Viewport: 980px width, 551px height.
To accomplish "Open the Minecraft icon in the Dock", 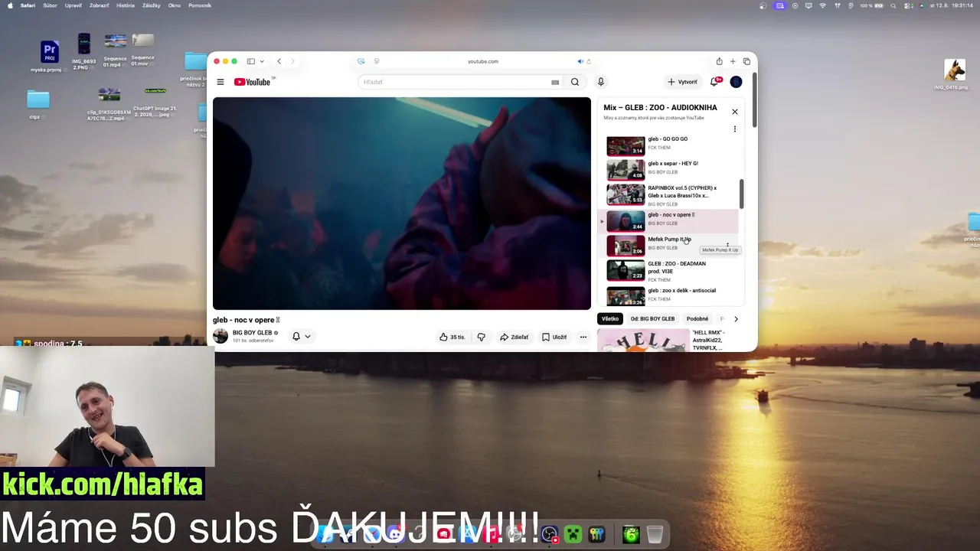I will click(573, 534).
